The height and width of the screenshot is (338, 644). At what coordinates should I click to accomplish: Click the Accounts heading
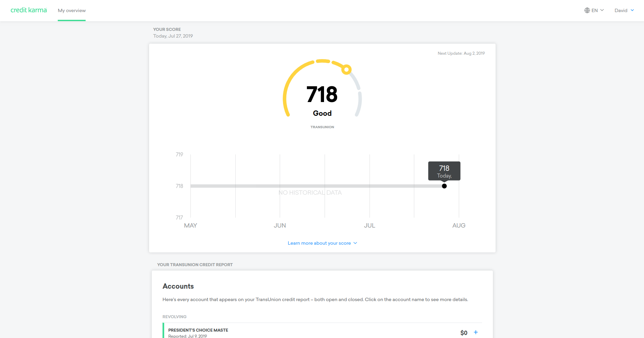178,286
